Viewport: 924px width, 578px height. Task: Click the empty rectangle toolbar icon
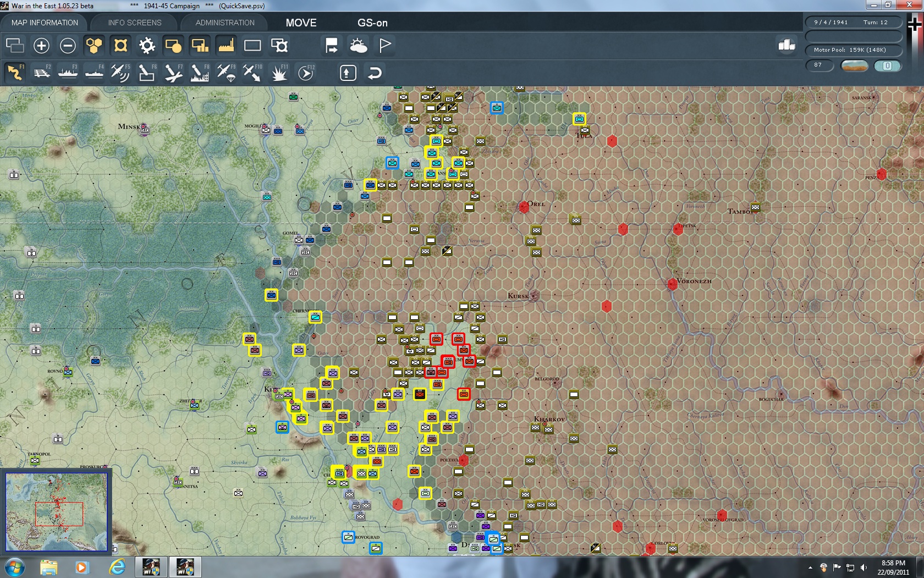click(x=252, y=45)
